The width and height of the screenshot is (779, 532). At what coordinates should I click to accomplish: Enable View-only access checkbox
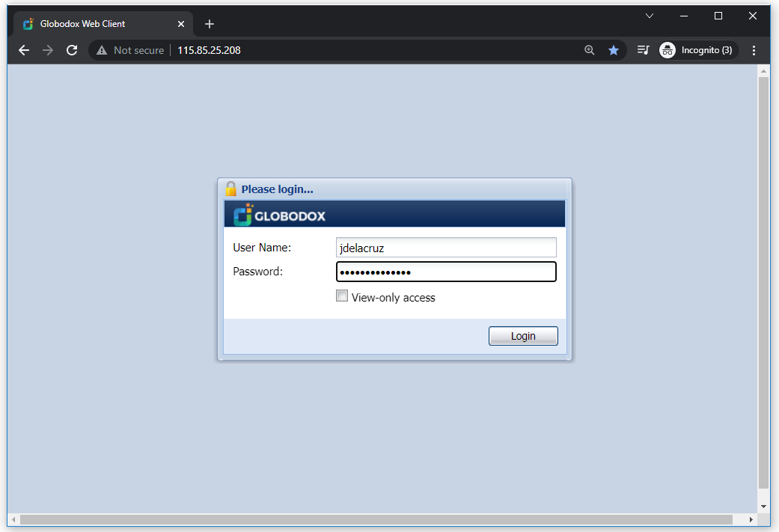[342, 296]
